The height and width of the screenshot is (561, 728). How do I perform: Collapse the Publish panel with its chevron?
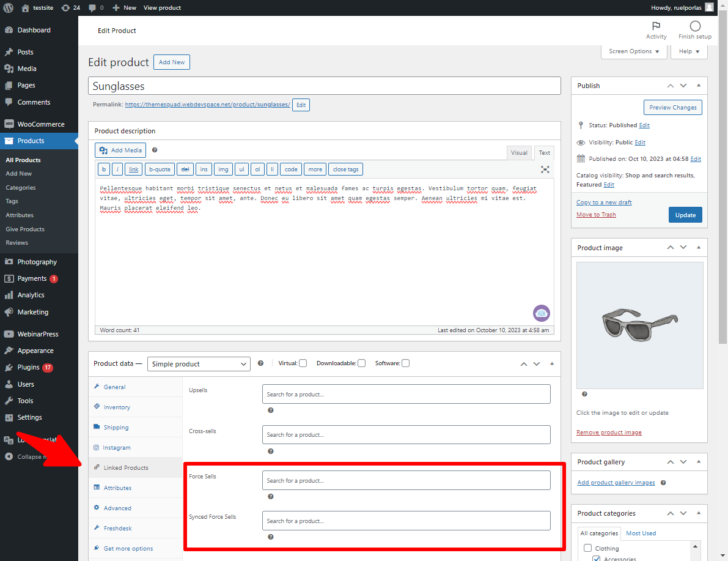click(699, 86)
